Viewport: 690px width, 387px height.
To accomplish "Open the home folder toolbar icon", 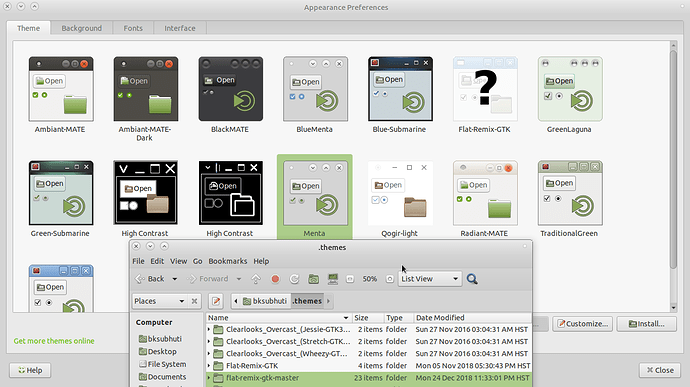I will (313, 279).
